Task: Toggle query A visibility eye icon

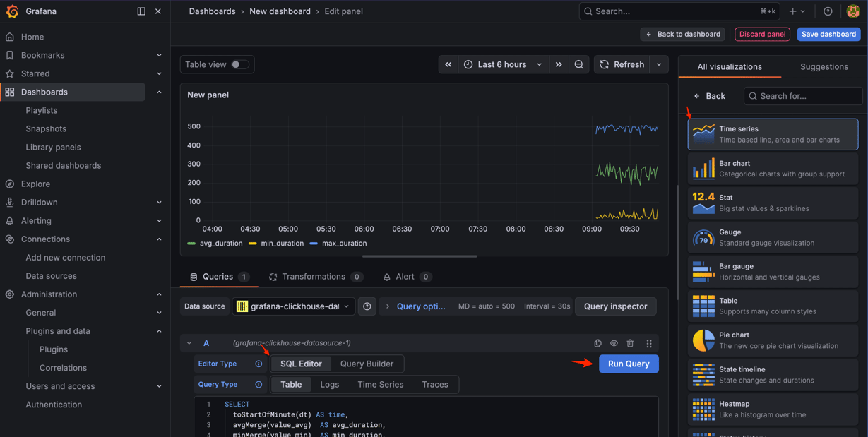Action: coord(614,343)
